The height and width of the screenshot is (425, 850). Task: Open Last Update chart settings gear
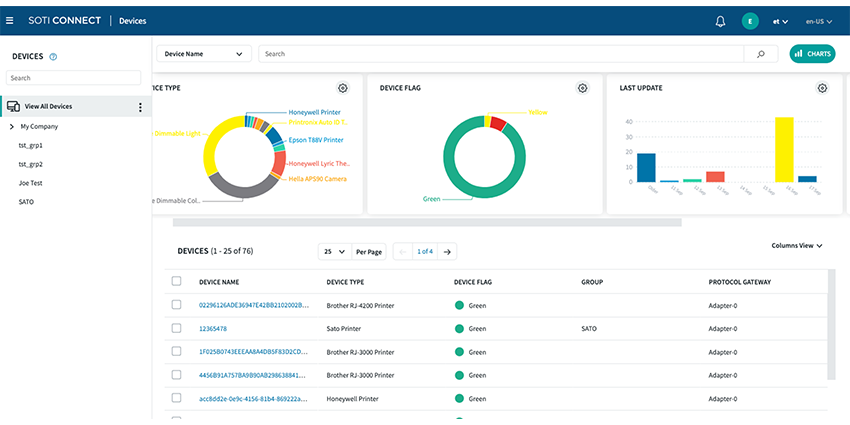(x=822, y=88)
